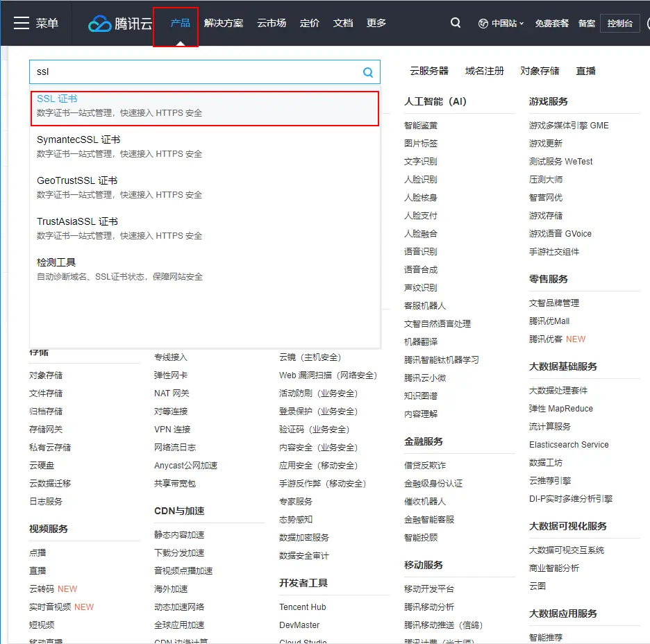Screen dimensions: 650x644
Task: Select the GeoTrustSSL 证书 result
Action: pyautogui.click(x=205, y=187)
